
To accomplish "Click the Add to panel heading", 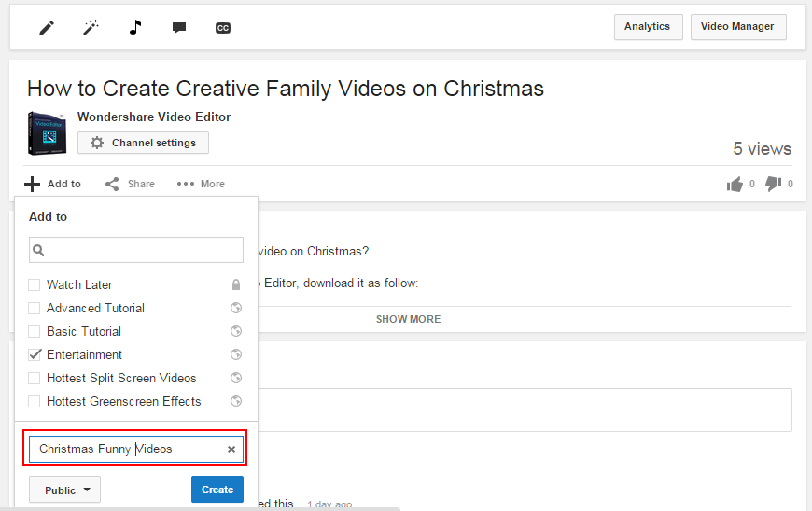I will click(x=49, y=216).
